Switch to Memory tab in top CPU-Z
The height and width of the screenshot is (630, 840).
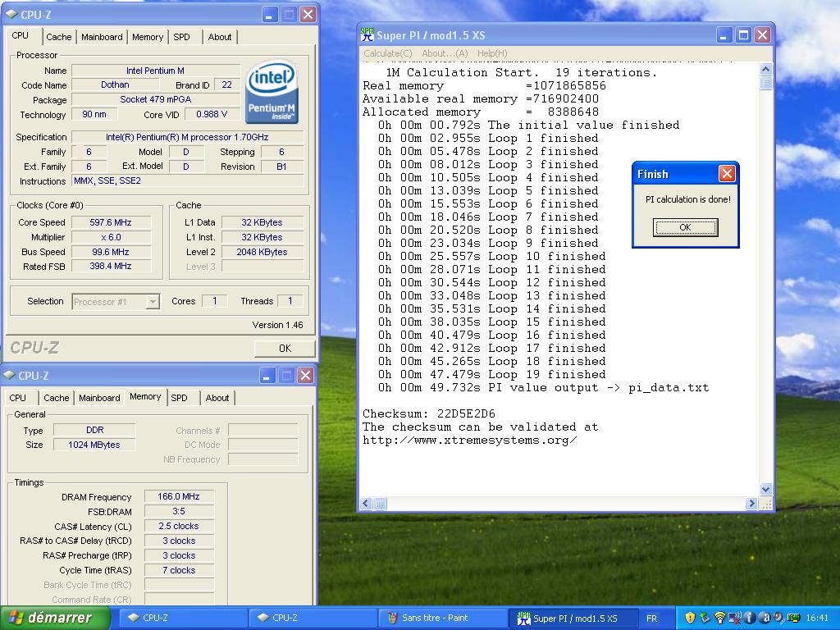coord(148,37)
